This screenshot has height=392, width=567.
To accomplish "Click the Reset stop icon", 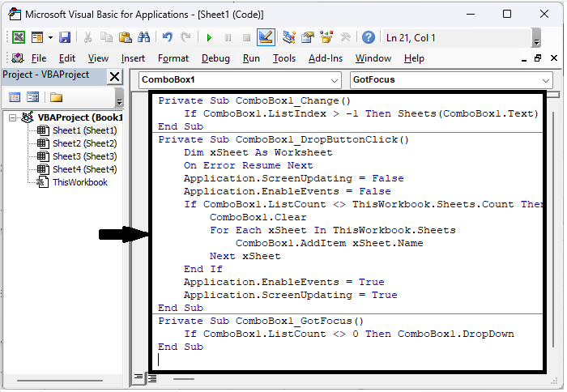I will (246, 37).
